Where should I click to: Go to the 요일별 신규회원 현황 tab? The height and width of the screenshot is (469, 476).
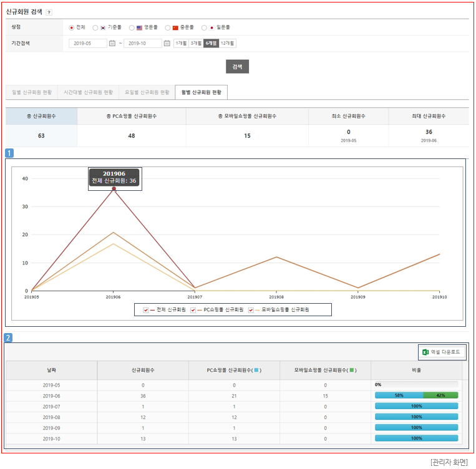click(147, 92)
